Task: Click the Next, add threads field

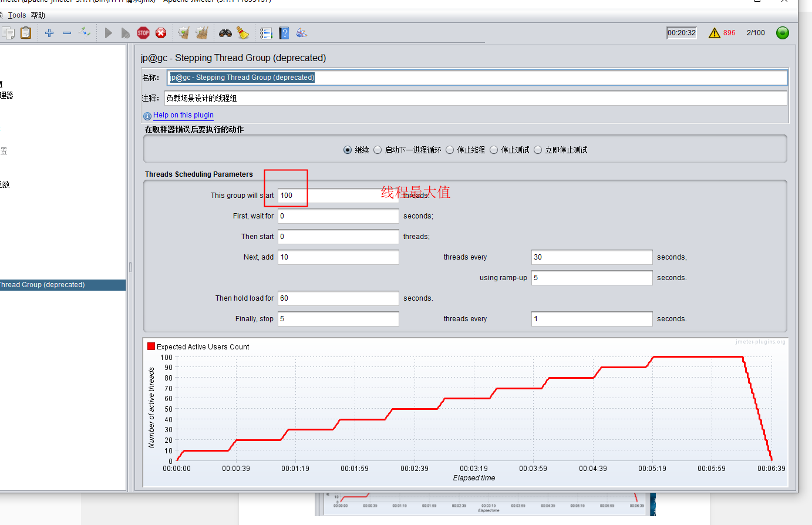Action: (x=338, y=257)
